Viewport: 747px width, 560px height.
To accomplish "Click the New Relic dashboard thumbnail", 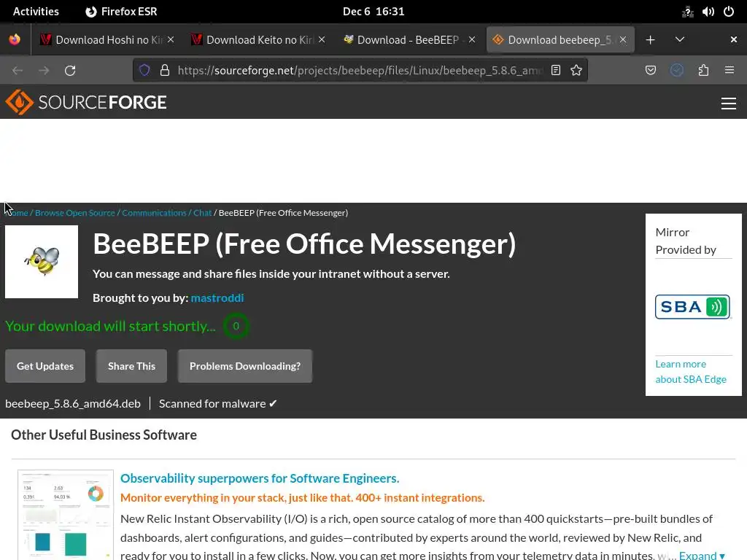I will click(x=66, y=515).
